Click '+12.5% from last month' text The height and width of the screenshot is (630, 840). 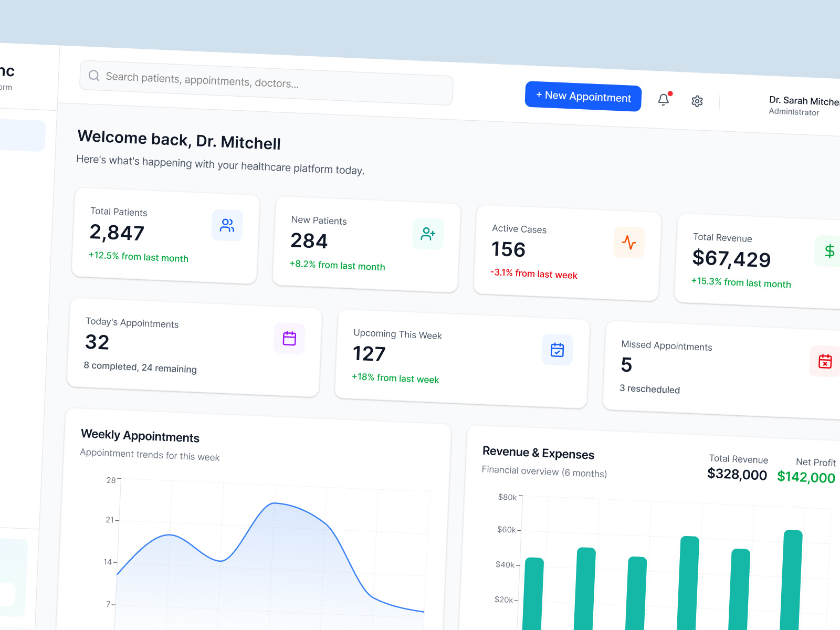click(x=139, y=257)
